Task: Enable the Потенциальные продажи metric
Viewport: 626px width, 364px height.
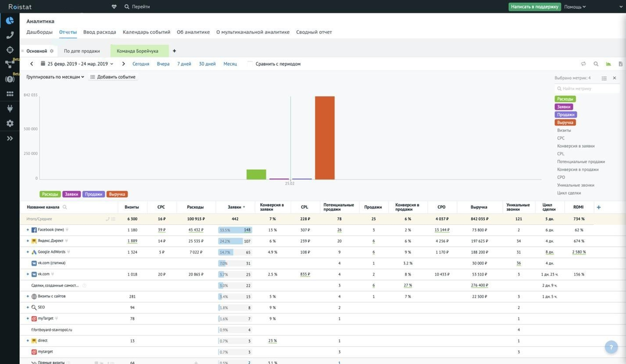Action: 581,162
